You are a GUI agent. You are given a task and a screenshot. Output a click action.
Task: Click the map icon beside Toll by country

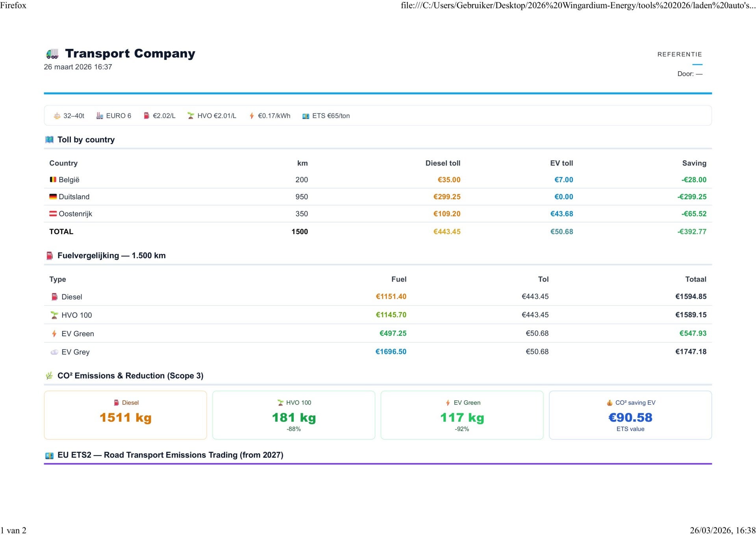pos(49,140)
